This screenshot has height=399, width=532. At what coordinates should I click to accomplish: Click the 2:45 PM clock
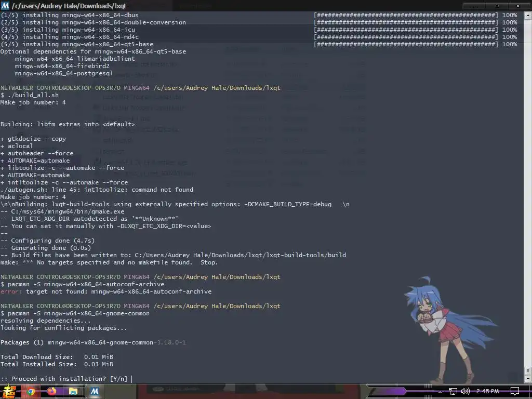coord(487,391)
